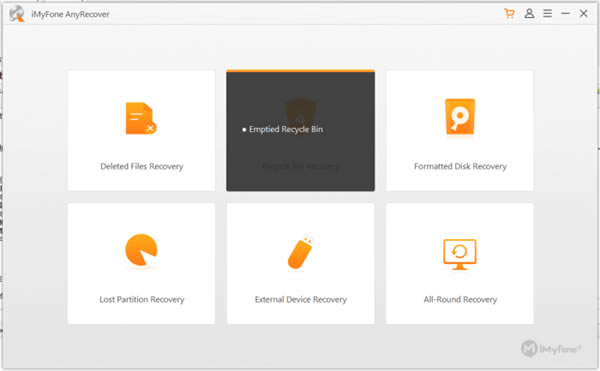Click the Deleted Files Recovery label
This screenshot has height=371, width=600.
tap(142, 166)
